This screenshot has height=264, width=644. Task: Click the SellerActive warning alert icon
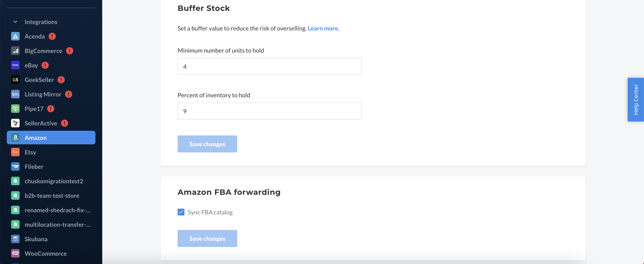pyautogui.click(x=65, y=123)
